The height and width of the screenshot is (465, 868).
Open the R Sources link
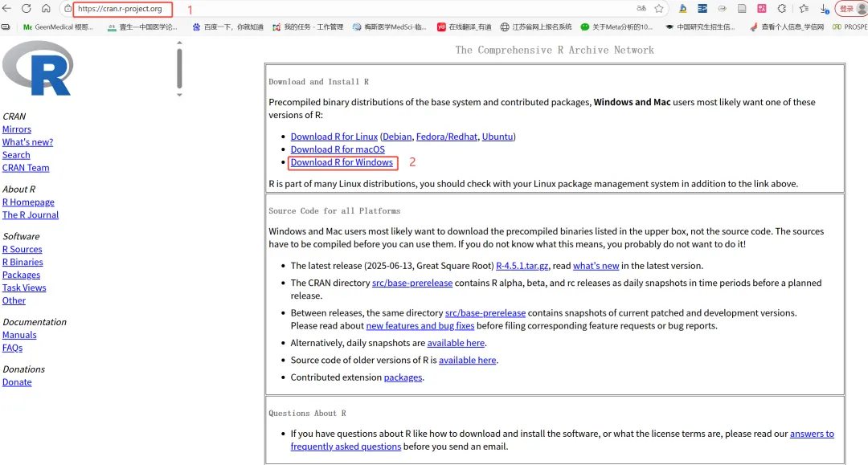[x=23, y=249]
